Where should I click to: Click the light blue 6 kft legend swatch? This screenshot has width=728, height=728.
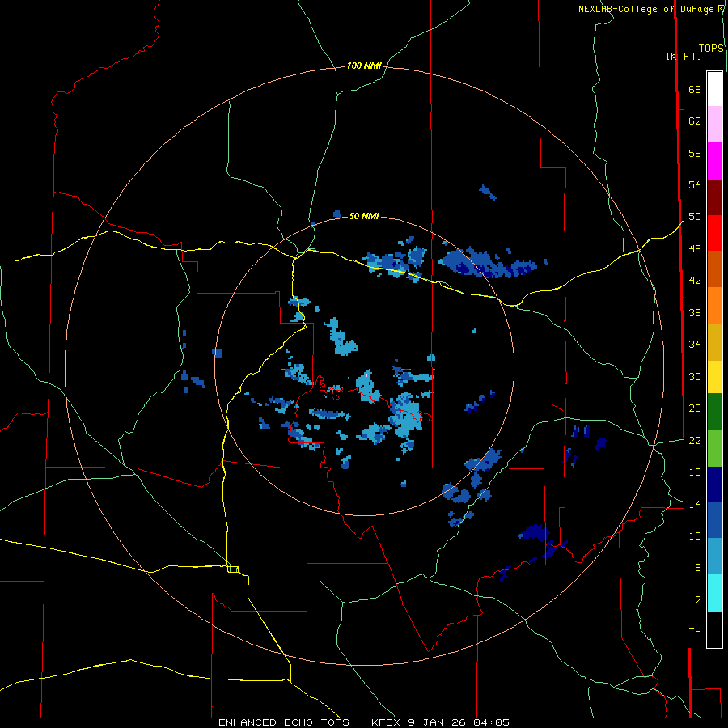[x=714, y=557]
